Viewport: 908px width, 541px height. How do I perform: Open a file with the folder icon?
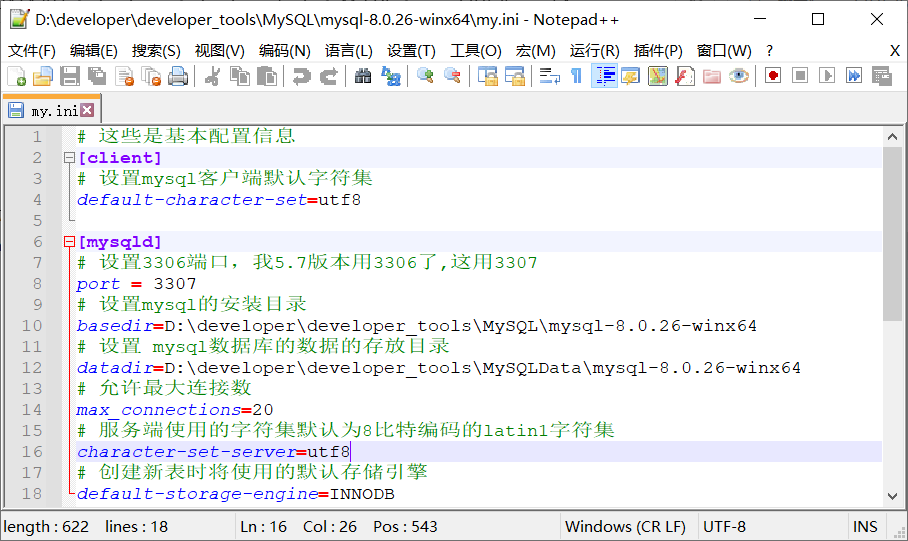43,76
